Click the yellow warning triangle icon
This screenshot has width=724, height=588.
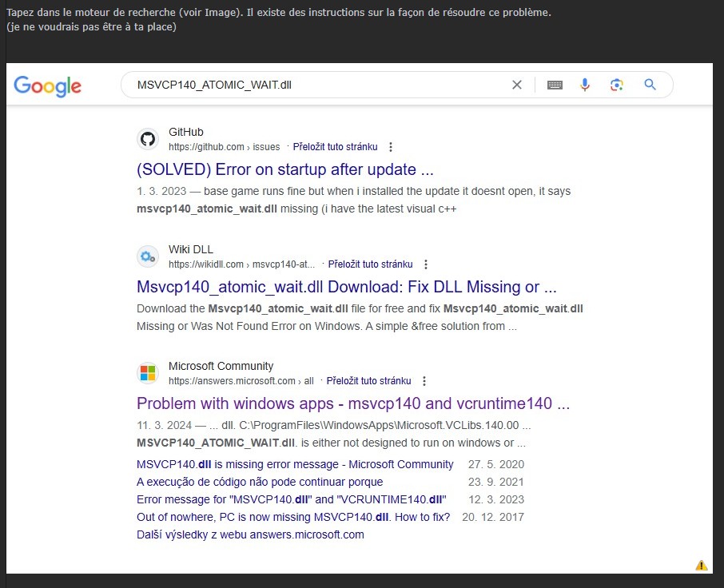pyautogui.click(x=701, y=566)
